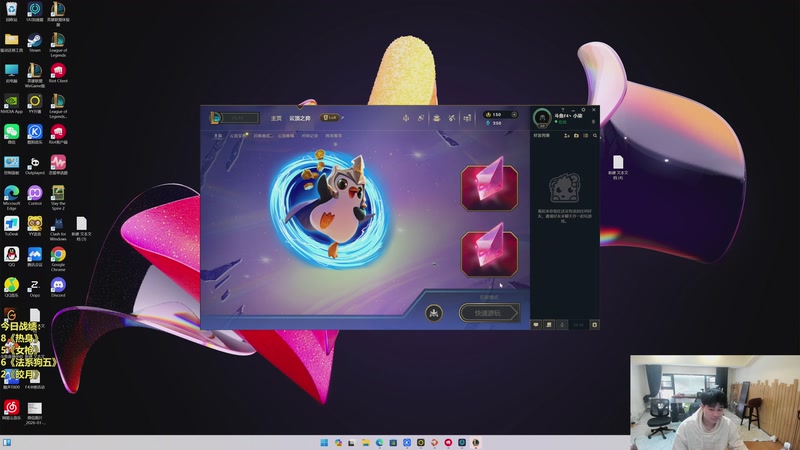Screen dimensions: 800x450
Task: Click the LoL game switcher pill
Action: point(330,117)
